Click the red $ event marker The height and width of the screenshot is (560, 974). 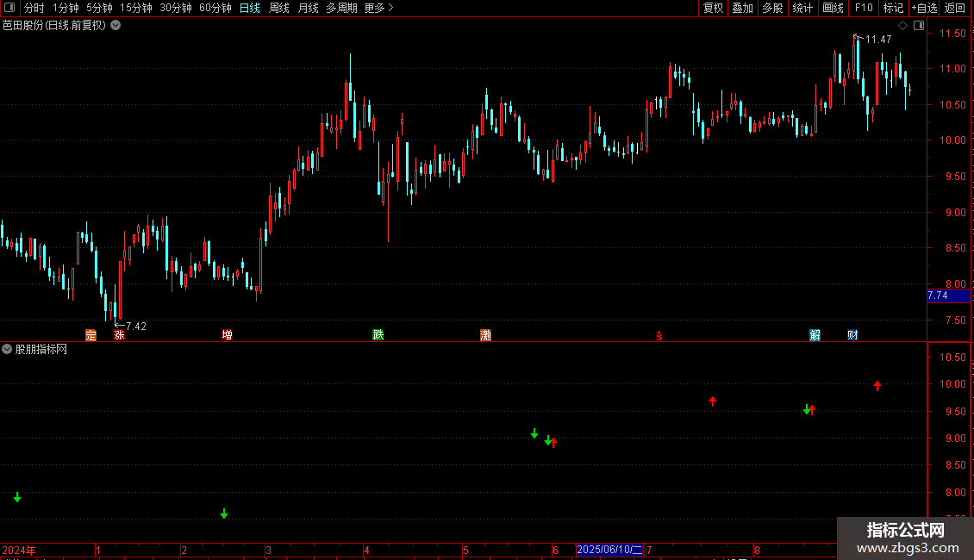tap(659, 336)
